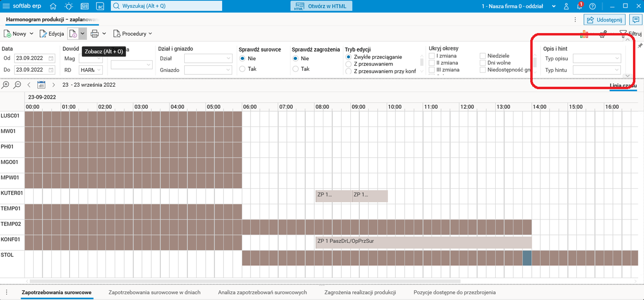Open calendar for the Od date
This screenshot has width=644, height=300.
51,58
